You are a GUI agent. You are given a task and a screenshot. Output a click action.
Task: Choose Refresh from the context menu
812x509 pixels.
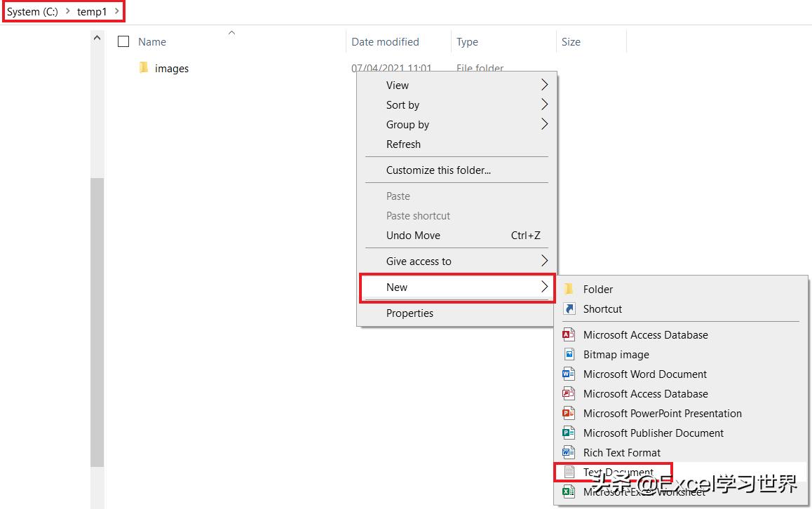pos(403,144)
